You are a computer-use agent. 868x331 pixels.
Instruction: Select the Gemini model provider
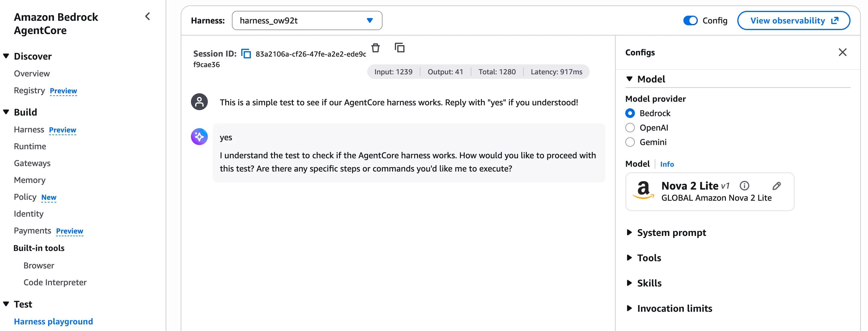click(x=630, y=142)
